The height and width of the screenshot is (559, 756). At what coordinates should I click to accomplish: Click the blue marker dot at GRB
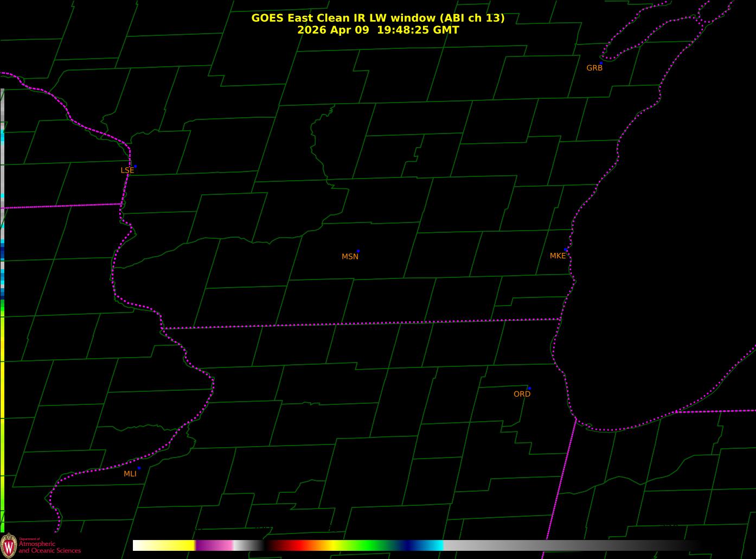pyautogui.click(x=601, y=63)
